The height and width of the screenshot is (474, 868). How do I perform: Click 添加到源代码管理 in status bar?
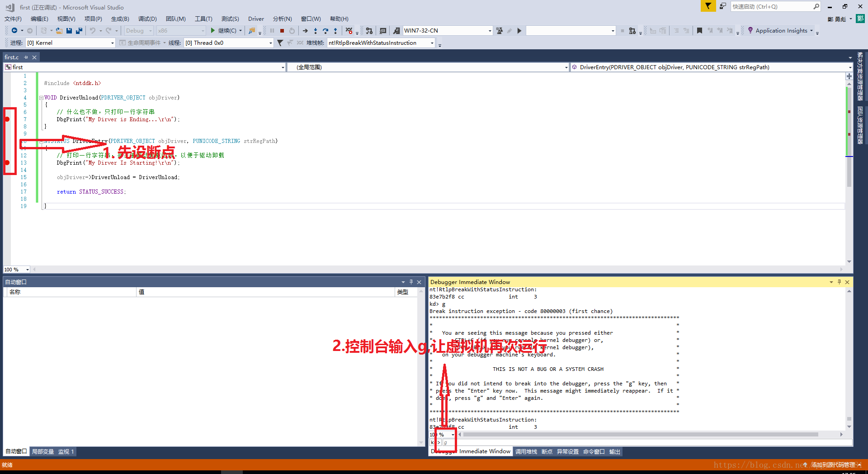(x=833, y=465)
